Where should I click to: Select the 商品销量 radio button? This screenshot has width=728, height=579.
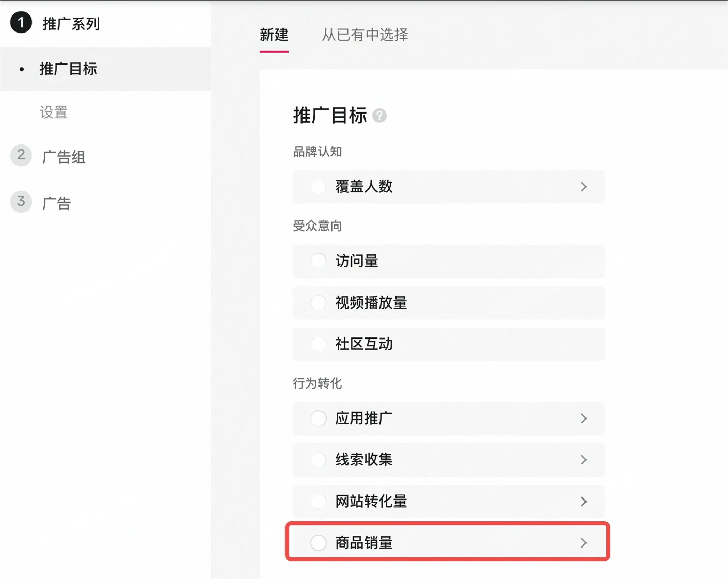[x=319, y=543]
